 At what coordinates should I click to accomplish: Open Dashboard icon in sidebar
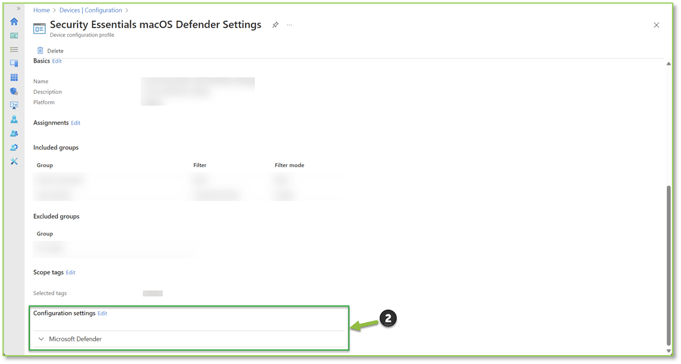point(14,36)
